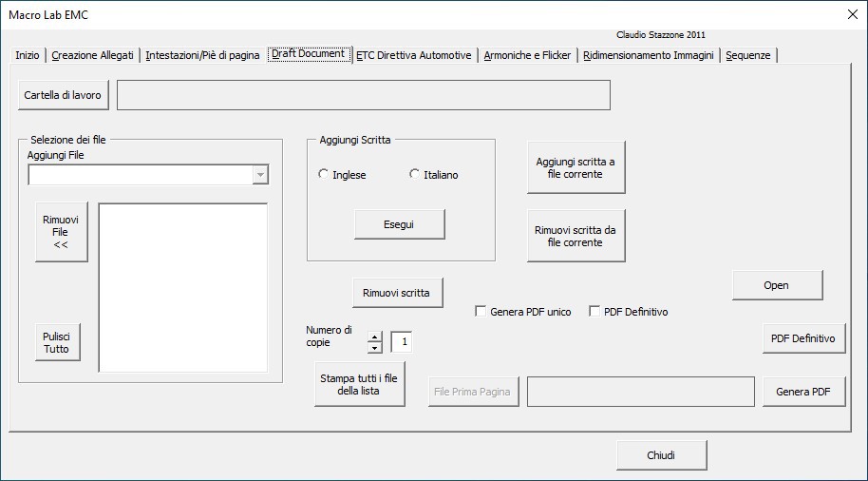Click Stampa tutti i file della lista

click(x=359, y=385)
